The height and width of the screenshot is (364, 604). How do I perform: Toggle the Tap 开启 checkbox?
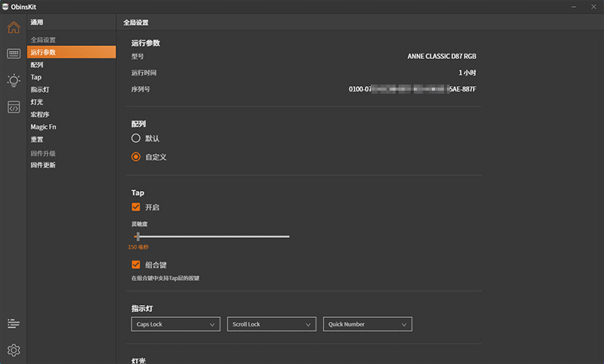click(136, 207)
